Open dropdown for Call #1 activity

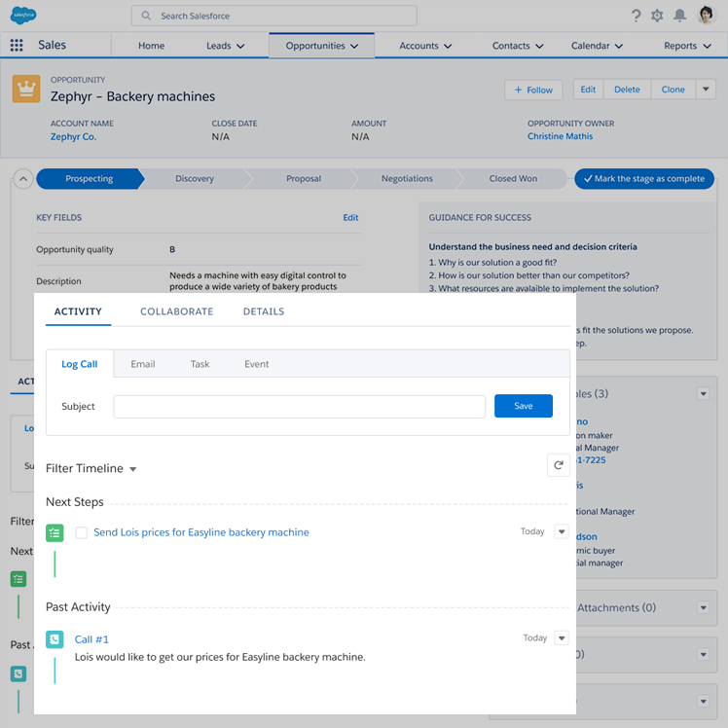[562, 638]
